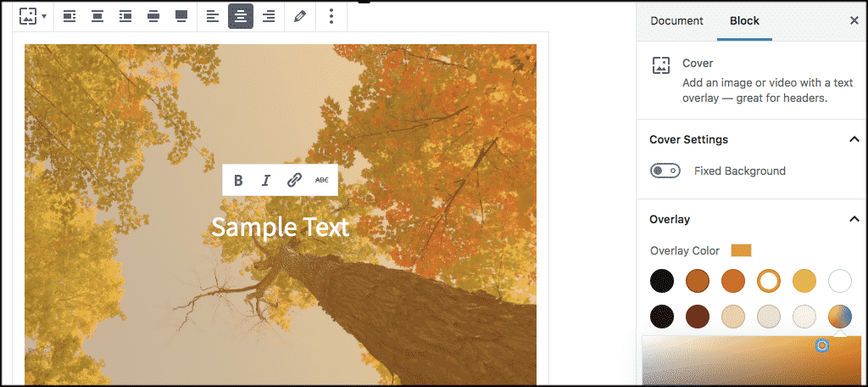868x387 pixels.
Task: Toggle the Fixed Background switch
Action: [x=665, y=171]
